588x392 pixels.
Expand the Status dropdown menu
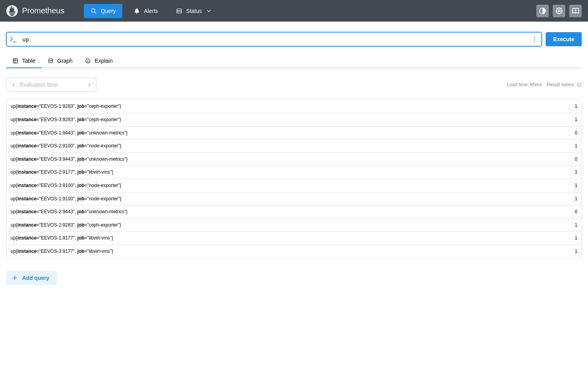(194, 11)
